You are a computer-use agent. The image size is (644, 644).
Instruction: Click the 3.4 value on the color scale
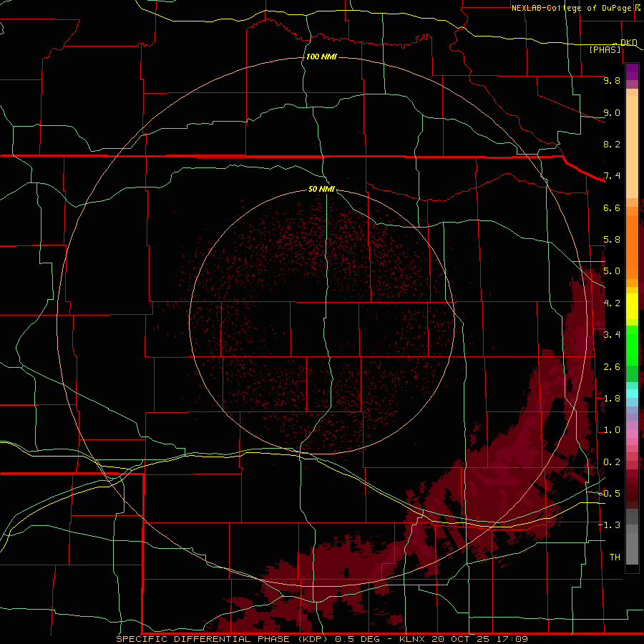(612, 335)
